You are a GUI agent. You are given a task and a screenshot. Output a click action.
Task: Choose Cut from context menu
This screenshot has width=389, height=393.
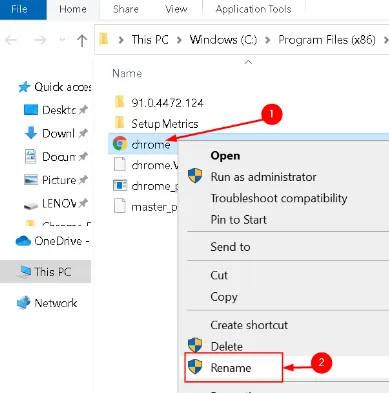pyautogui.click(x=219, y=275)
